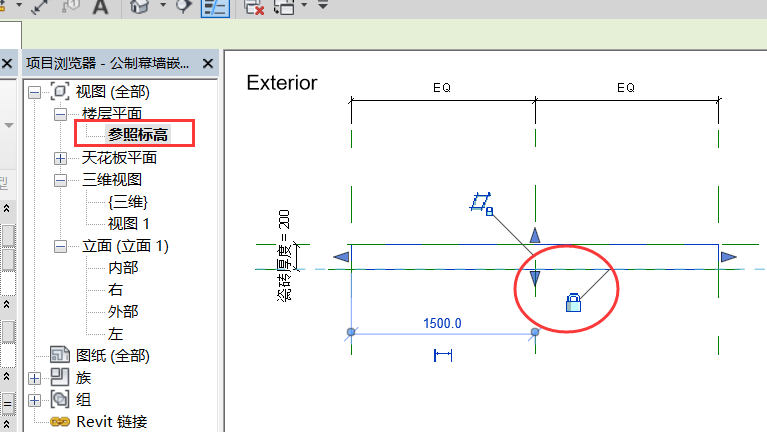Select the 参照标高 floor plan view
The width and height of the screenshot is (767, 432).
[138, 135]
